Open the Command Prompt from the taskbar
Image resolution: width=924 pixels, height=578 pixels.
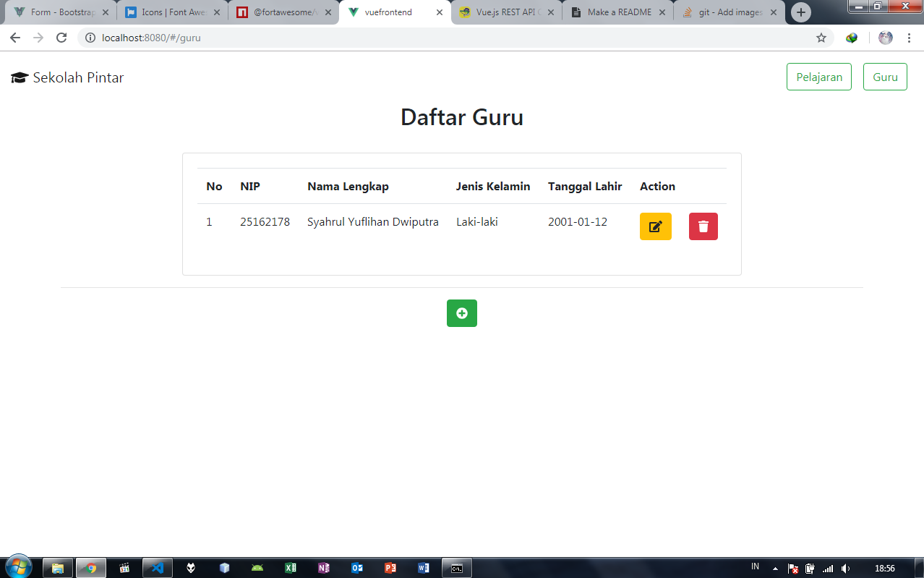tap(456, 568)
